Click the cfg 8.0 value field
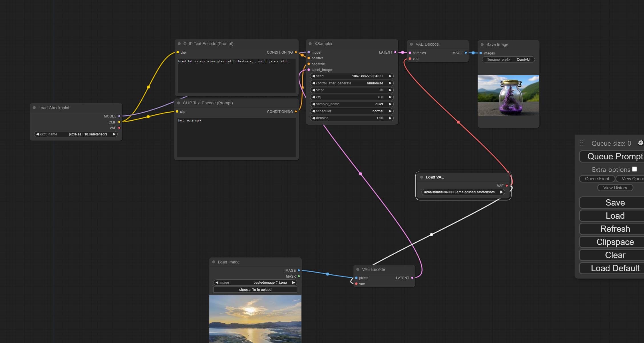This screenshot has height=343, width=644. tap(352, 97)
